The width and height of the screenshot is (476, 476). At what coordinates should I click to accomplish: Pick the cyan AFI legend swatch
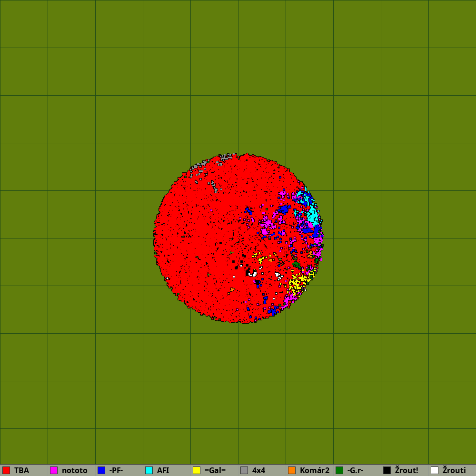pyautogui.click(x=149, y=470)
